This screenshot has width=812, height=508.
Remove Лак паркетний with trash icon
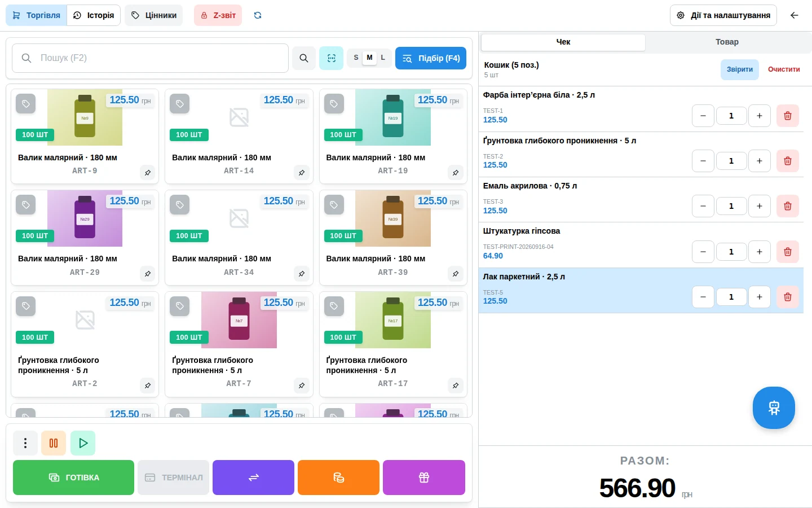[788, 297]
